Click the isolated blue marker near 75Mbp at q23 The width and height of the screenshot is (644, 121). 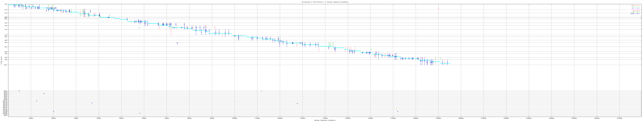point(177,43)
